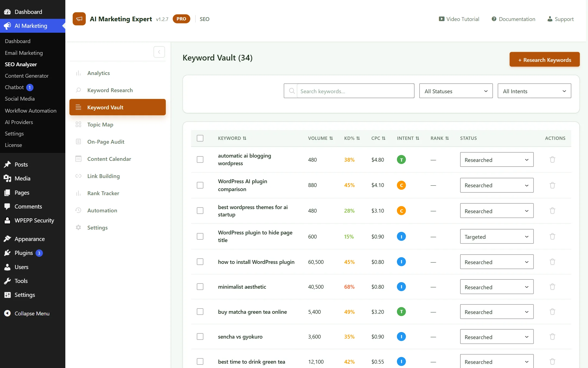The width and height of the screenshot is (588, 368).
Task: Sort table by KD% column
Action: pyautogui.click(x=352, y=138)
